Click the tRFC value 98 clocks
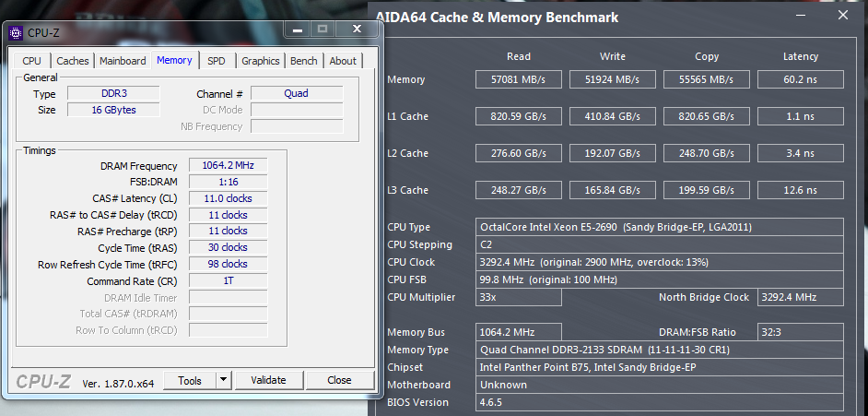868x416 pixels. [229, 264]
